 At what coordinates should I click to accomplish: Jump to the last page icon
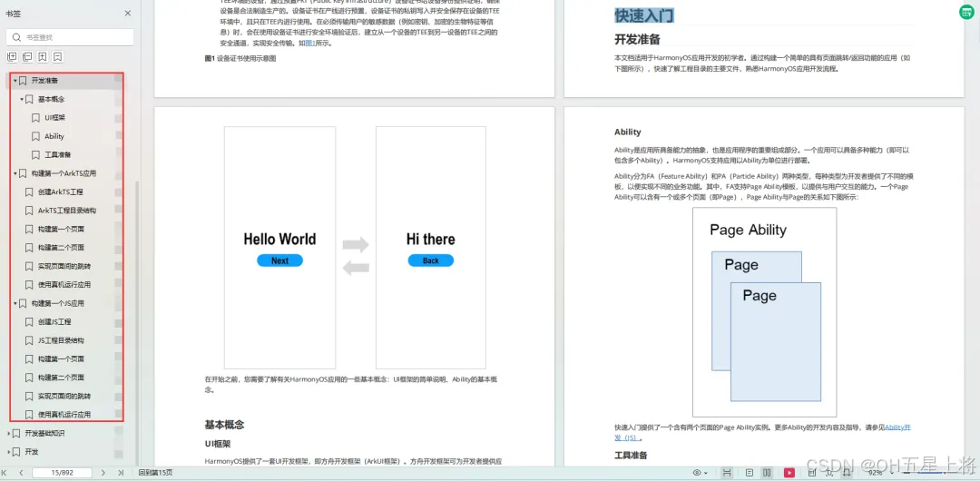pos(120,473)
